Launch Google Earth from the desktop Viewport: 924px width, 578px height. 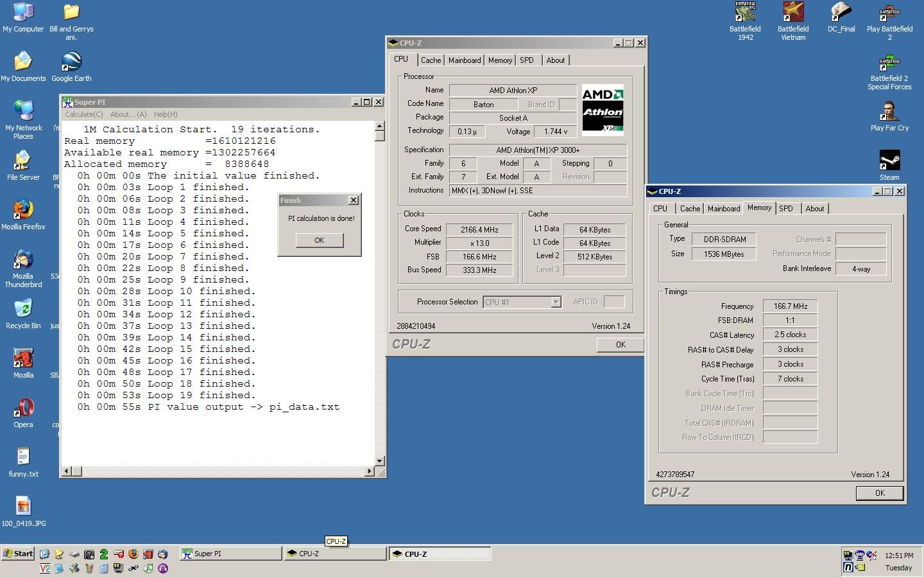coord(71,67)
